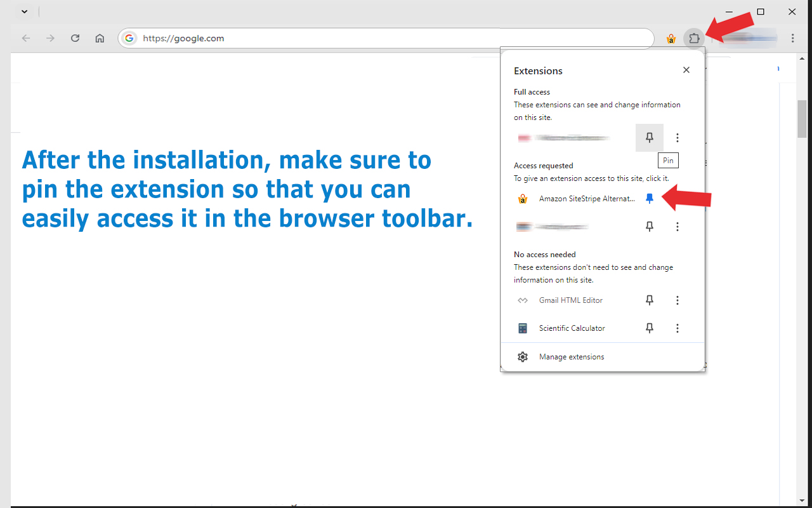Image resolution: width=812 pixels, height=508 pixels.
Task: Select the Scientific Calculator extension icon
Action: coord(523,328)
